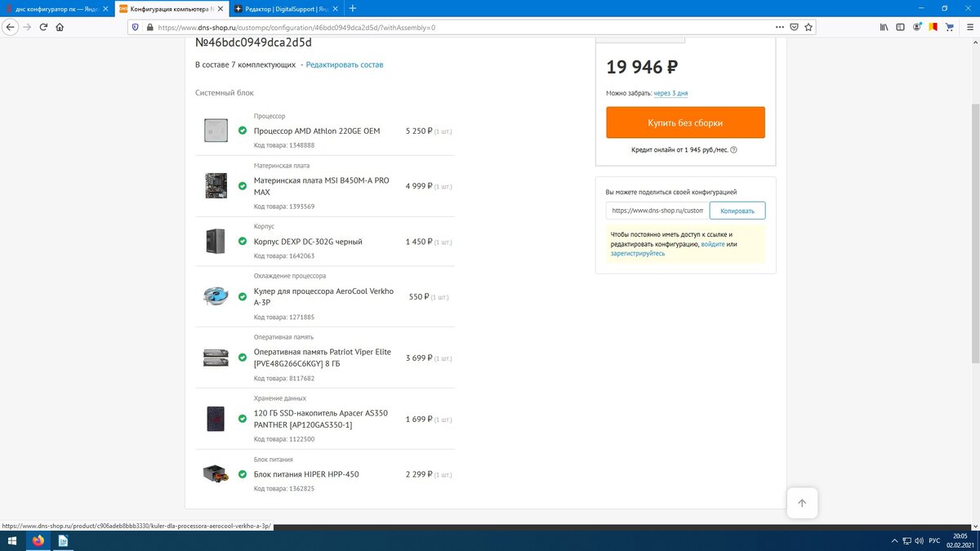The width and height of the screenshot is (980, 551).
Task: Click green check next to Блок питания HIPER
Action: (243, 474)
